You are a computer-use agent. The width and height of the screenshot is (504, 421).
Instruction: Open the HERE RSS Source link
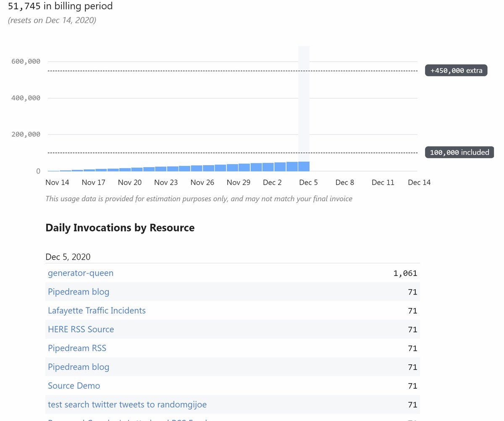point(81,329)
